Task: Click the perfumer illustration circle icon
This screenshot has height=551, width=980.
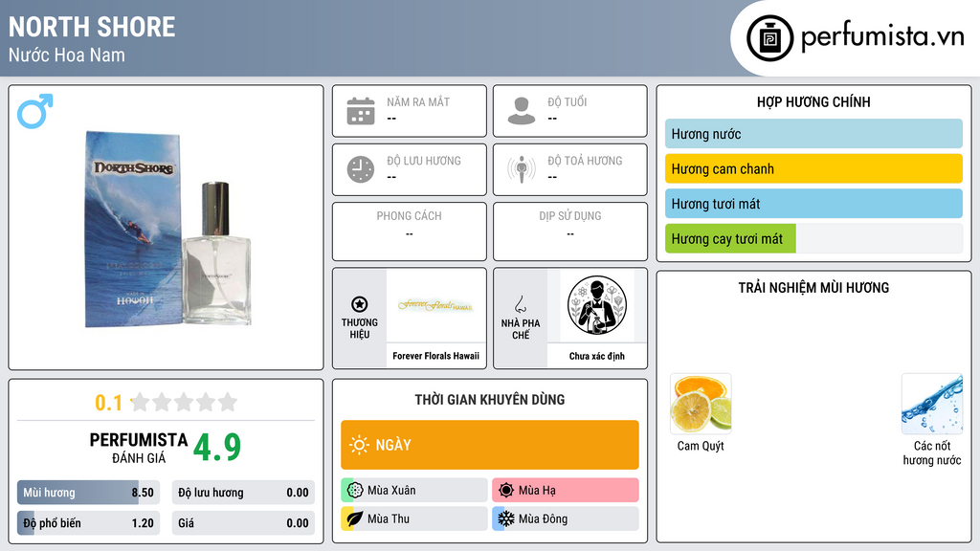Action: [x=597, y=305]
